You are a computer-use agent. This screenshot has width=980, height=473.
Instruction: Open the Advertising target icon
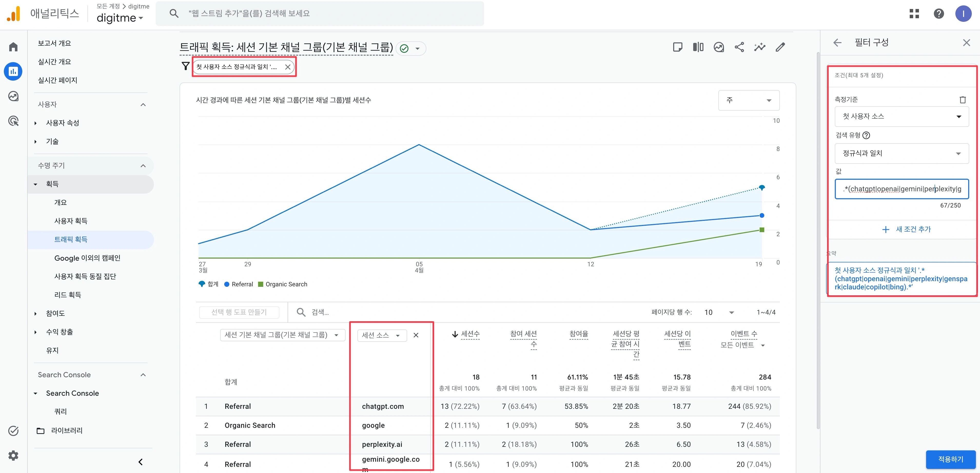(13, 121)
